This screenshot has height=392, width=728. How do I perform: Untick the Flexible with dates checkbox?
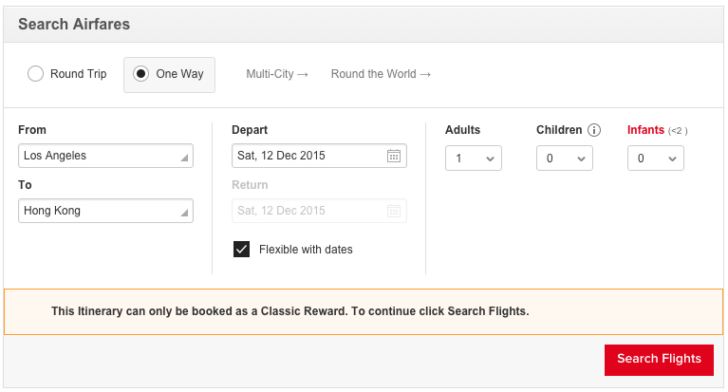pyautogui.click(x=241, y=249)
